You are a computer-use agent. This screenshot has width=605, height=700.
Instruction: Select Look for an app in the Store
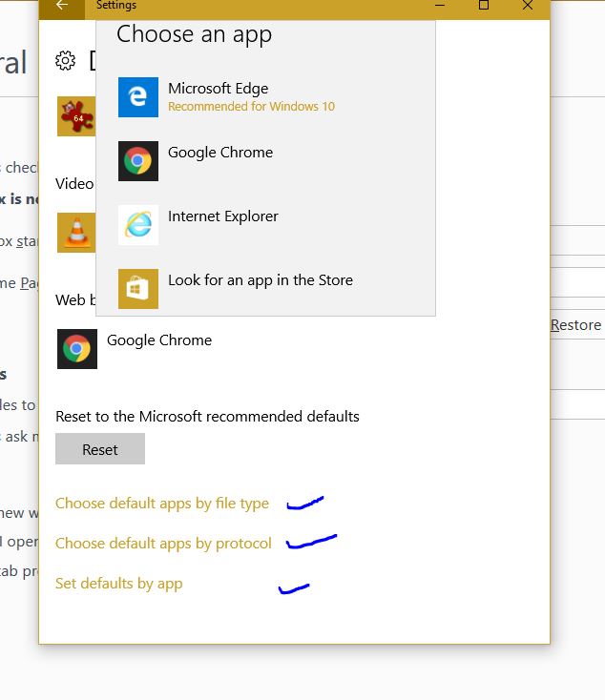[265, 288]
